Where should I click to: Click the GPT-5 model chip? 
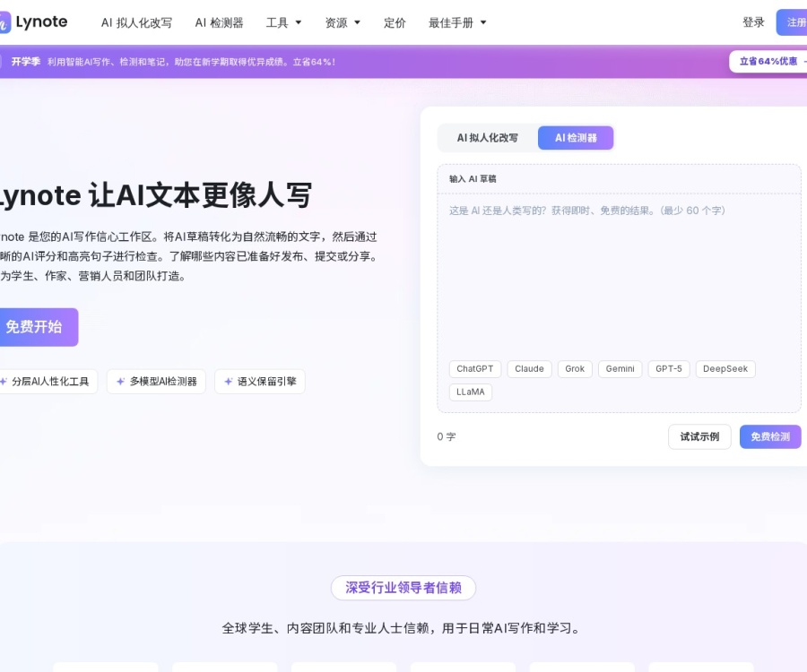pos(669,368)
